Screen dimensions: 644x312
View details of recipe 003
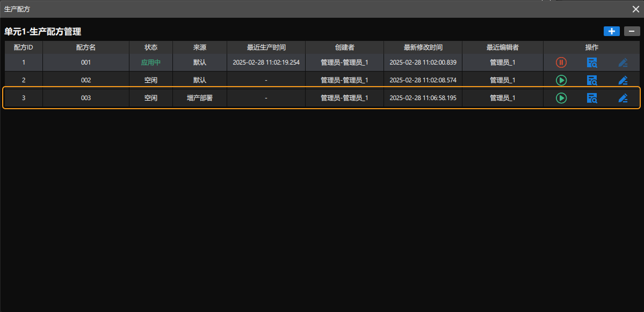point(592,98)
